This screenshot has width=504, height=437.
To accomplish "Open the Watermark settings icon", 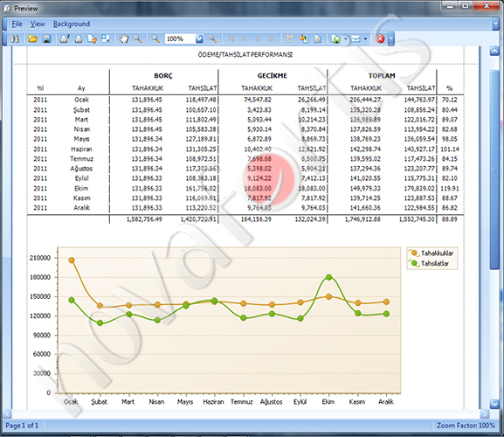I will point(318,39).
